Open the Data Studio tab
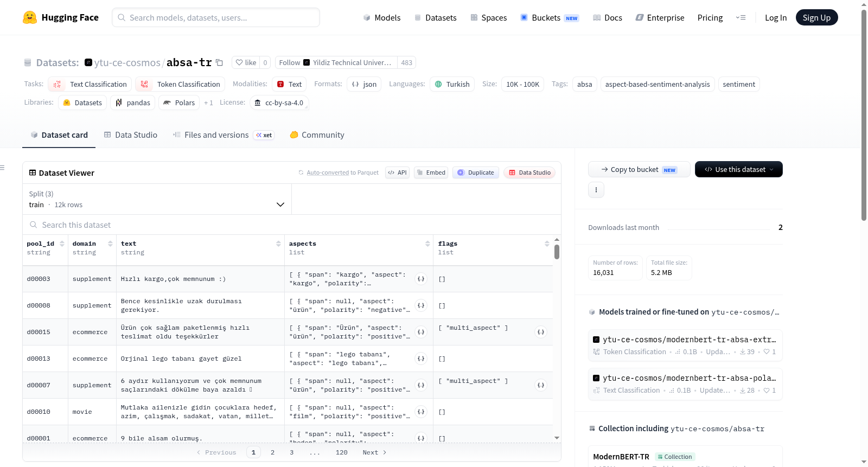Viewport: 868px width, 467px height. [131, 135]
